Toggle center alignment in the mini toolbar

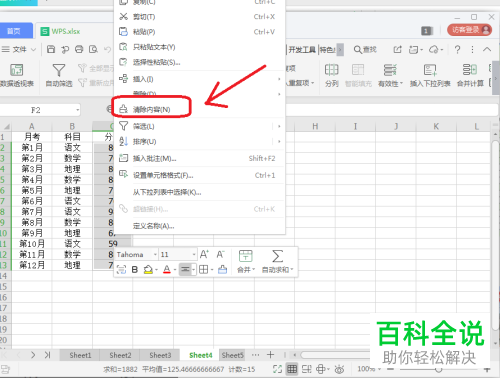(x=185, y=269)
